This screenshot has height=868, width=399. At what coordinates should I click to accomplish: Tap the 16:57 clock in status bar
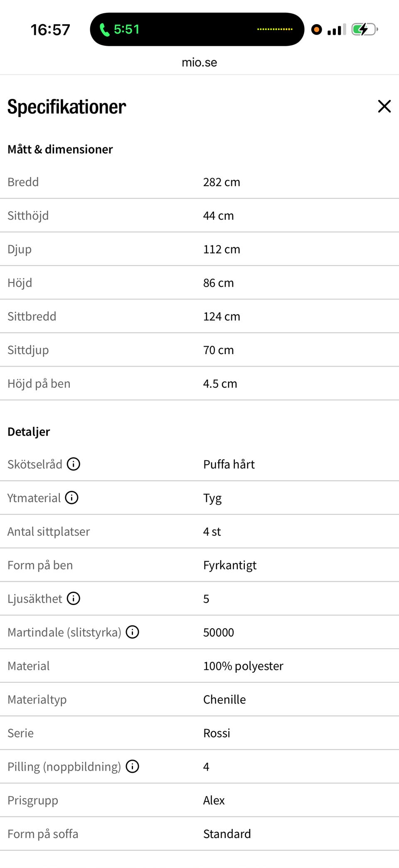pyautogui.click(x=50, y=30)
